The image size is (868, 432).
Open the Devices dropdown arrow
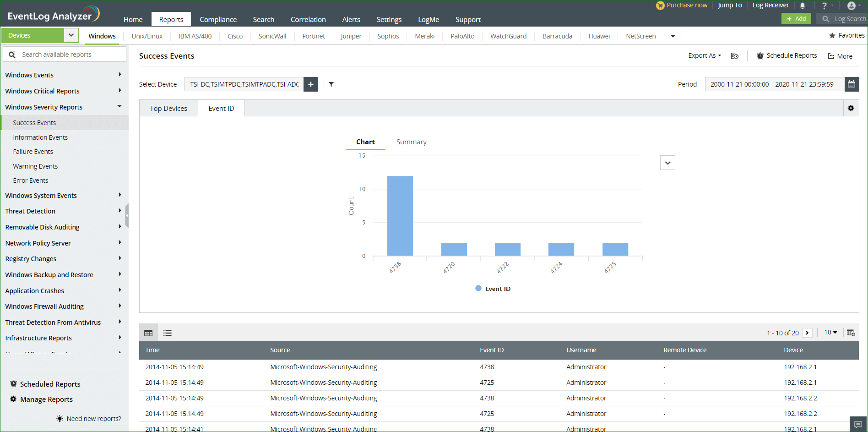click(71, 35)
